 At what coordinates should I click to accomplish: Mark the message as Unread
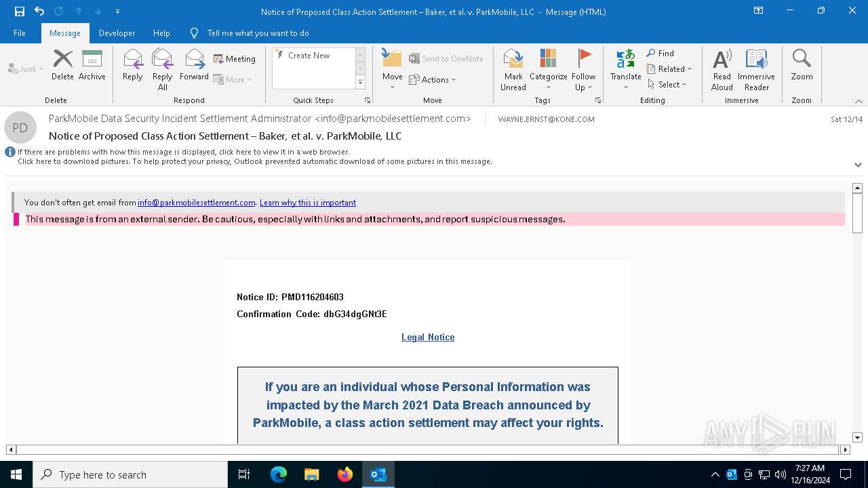[513, 69]
